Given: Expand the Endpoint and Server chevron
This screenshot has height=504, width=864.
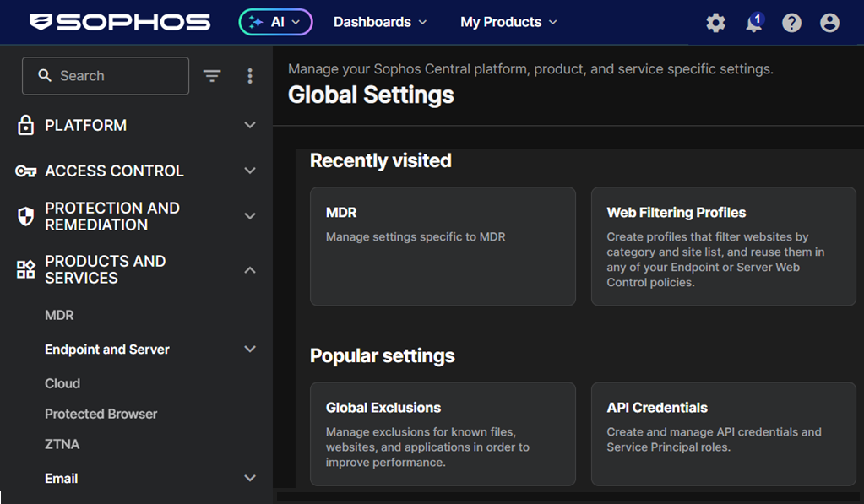Looking at the screenshot, I should [250, 349].
